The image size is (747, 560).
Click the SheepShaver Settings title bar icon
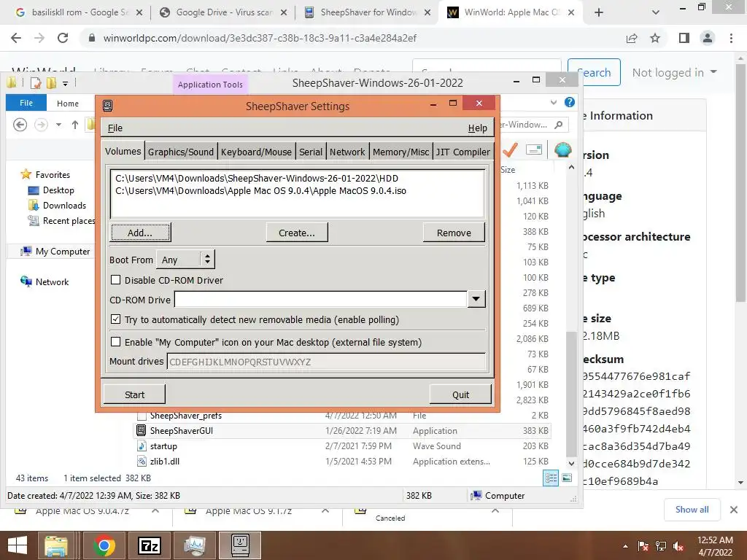point(108,106)
